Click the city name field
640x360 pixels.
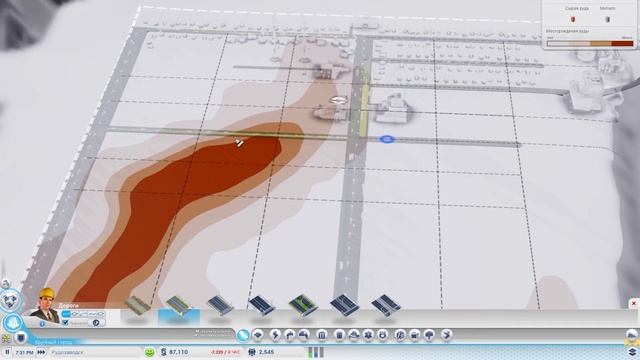click(x=95, y=352)
